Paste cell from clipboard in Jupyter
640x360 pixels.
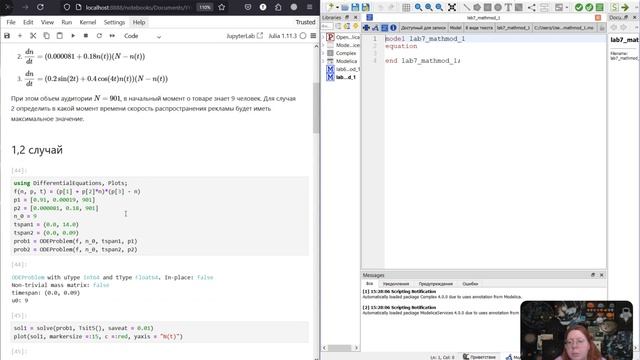click(x=60, y=36)
